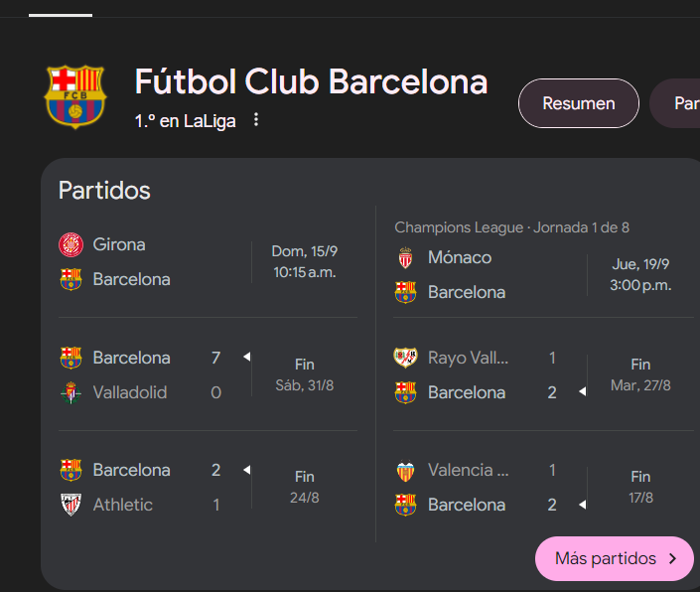This screenshot has height=592, width=700.
Task: Click the Girona team crest
Action: coord(70,244)
